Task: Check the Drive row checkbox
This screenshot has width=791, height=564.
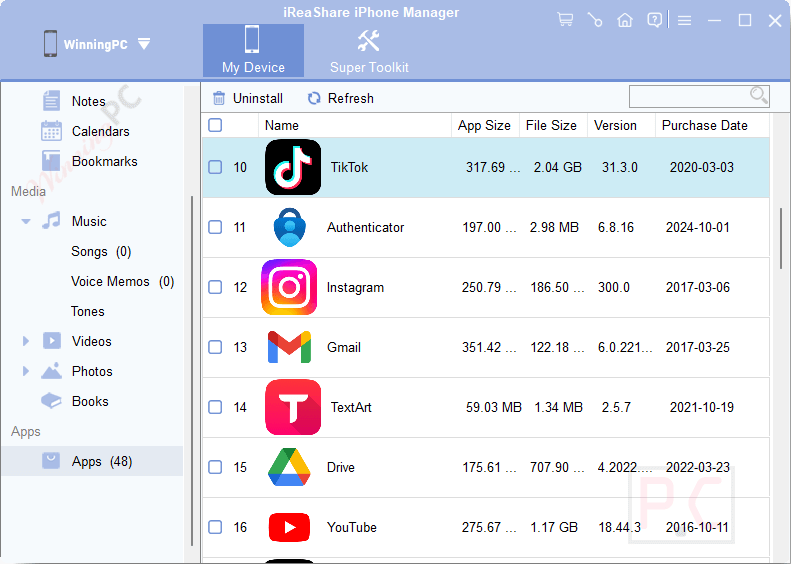Action: (215, 467)
